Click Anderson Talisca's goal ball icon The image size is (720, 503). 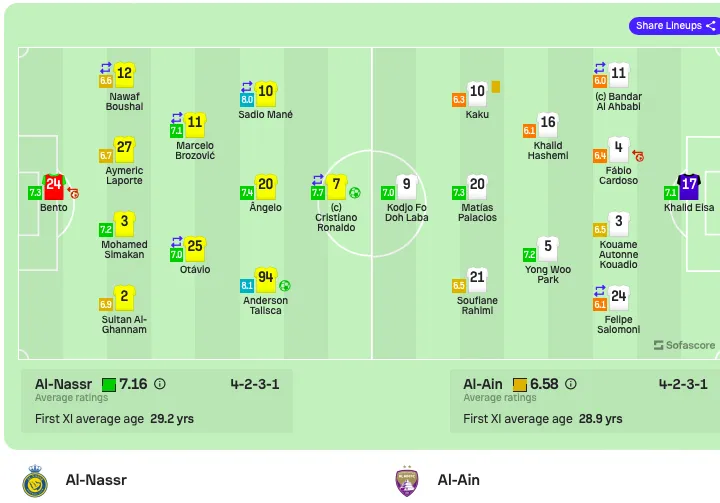click(285, 286)
